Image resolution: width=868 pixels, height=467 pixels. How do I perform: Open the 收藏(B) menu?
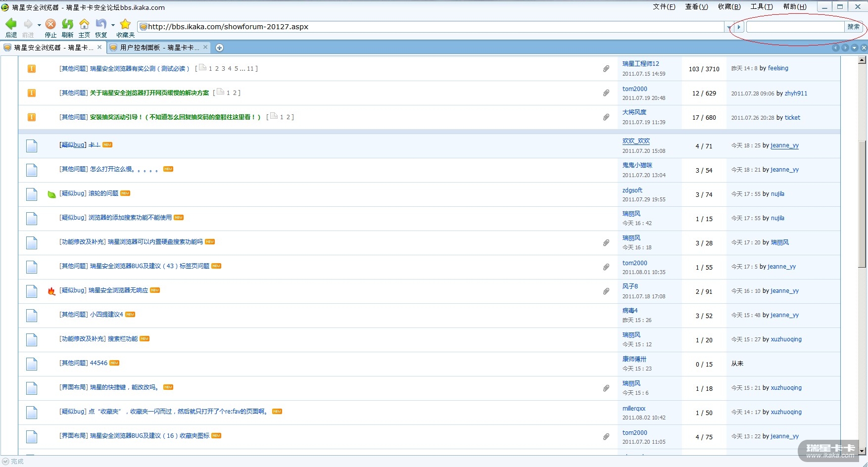pyautogui.click(x=729, y=6)
